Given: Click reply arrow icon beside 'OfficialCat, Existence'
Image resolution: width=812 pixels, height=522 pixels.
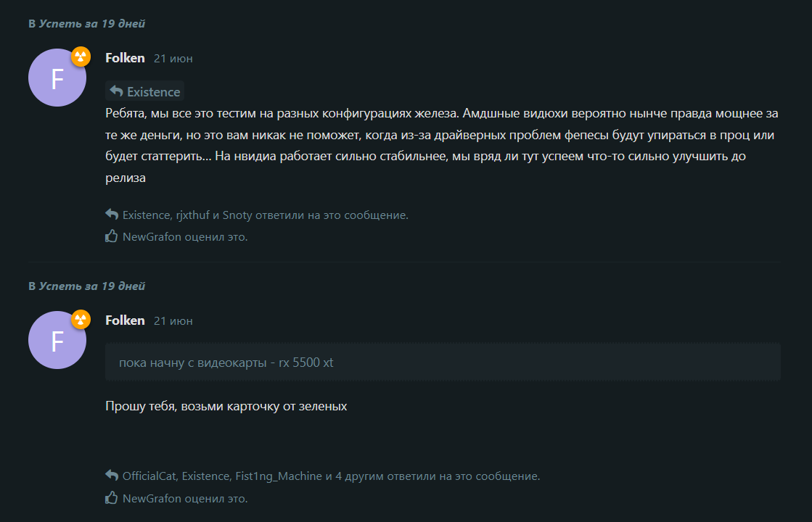Looking at the screenshot, I should tap(112, 476).
